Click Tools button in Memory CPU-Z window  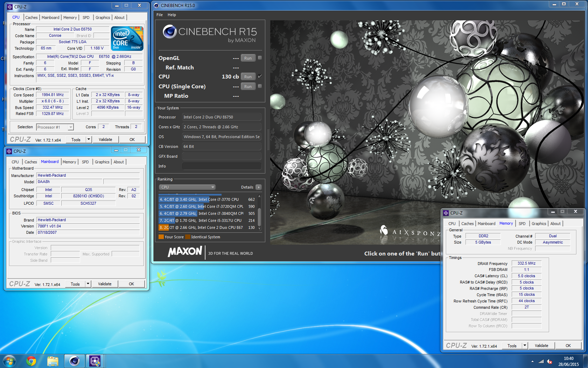[512, 346]
